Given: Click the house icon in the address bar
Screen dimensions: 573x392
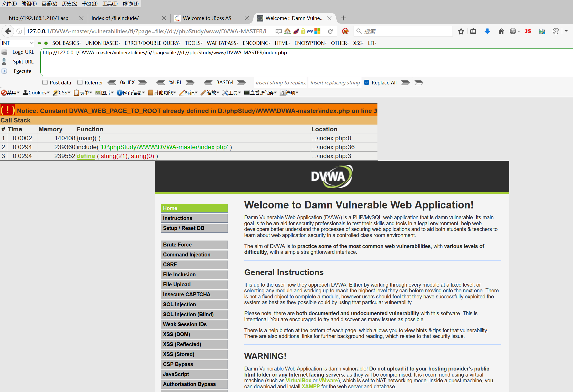Looking at the screenshot, I should (287, 31).
